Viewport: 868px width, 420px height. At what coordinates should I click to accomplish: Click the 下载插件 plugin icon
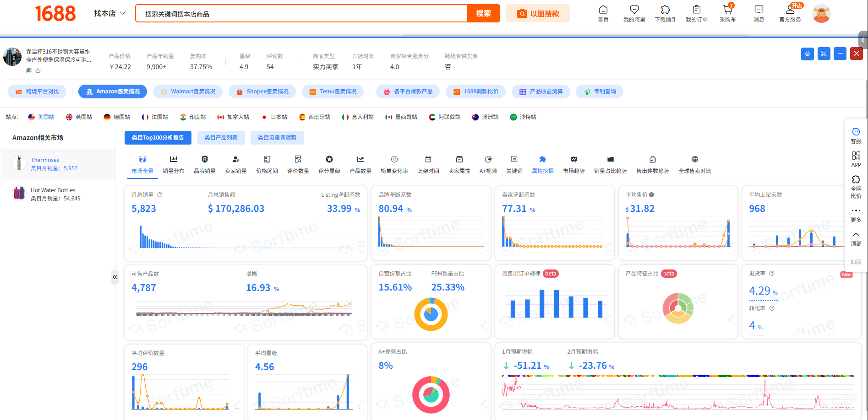[x=665, y=13]
